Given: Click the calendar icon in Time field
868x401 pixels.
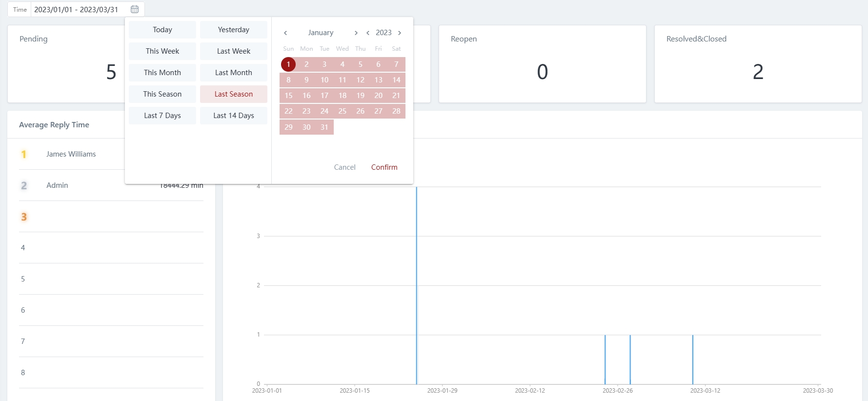Looking at the screenshot, I should tap(135, 9).
